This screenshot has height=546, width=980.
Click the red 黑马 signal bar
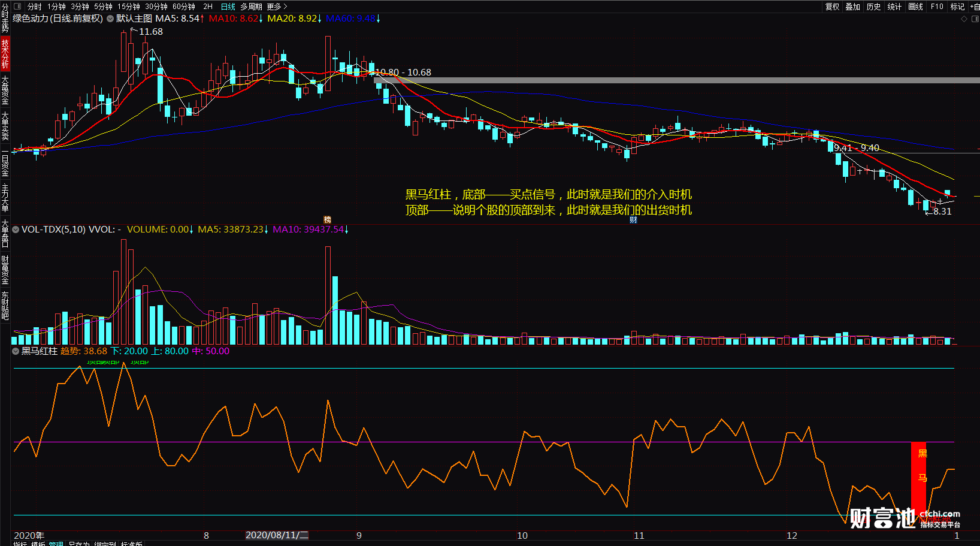[918, 478]
